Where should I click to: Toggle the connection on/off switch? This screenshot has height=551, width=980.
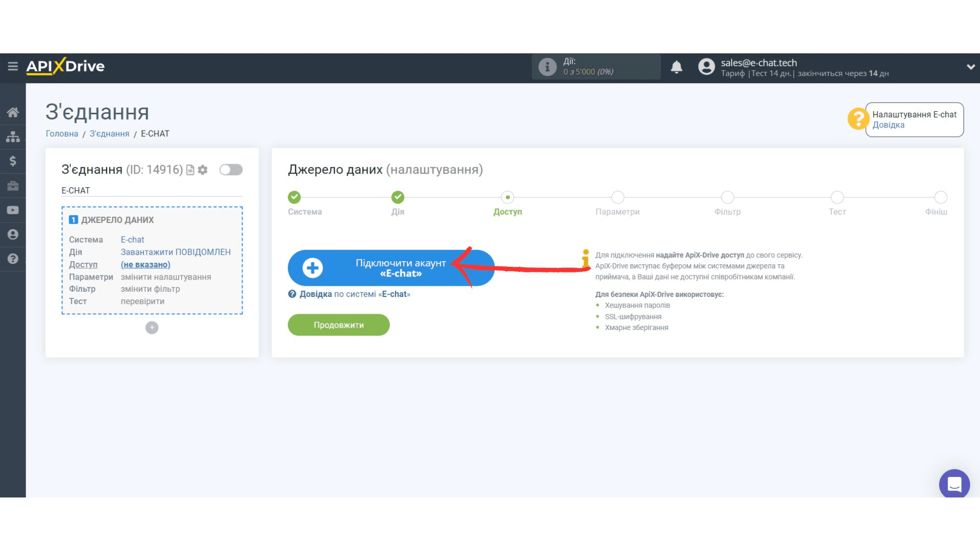click(x=231, y=170)
